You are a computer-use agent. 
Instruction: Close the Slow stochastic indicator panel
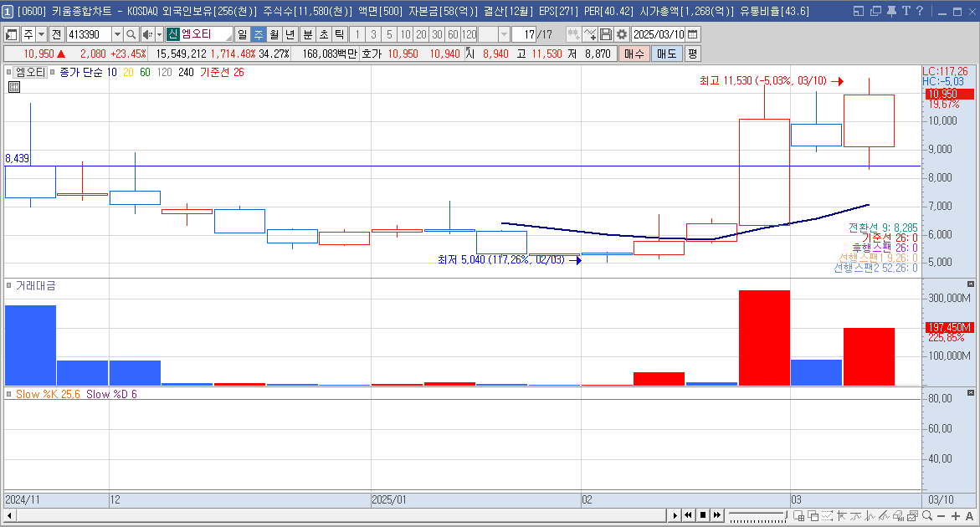(x=971, y=393)
